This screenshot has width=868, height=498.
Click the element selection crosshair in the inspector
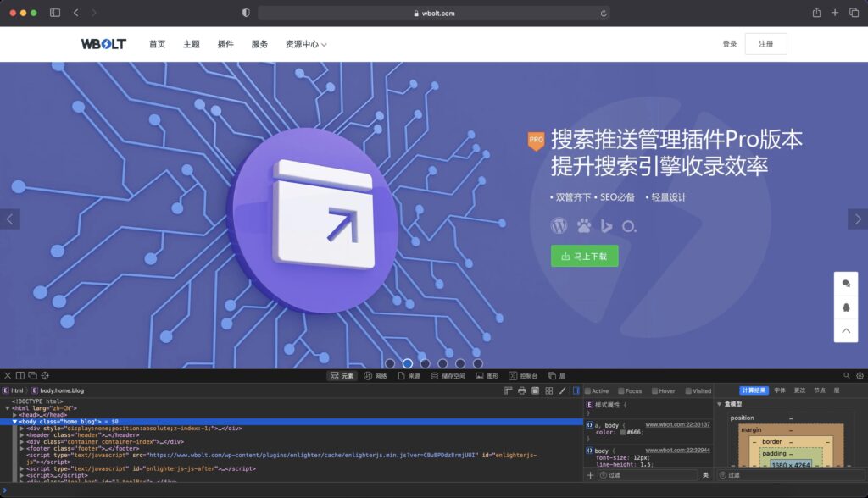[x=45, y=375]
